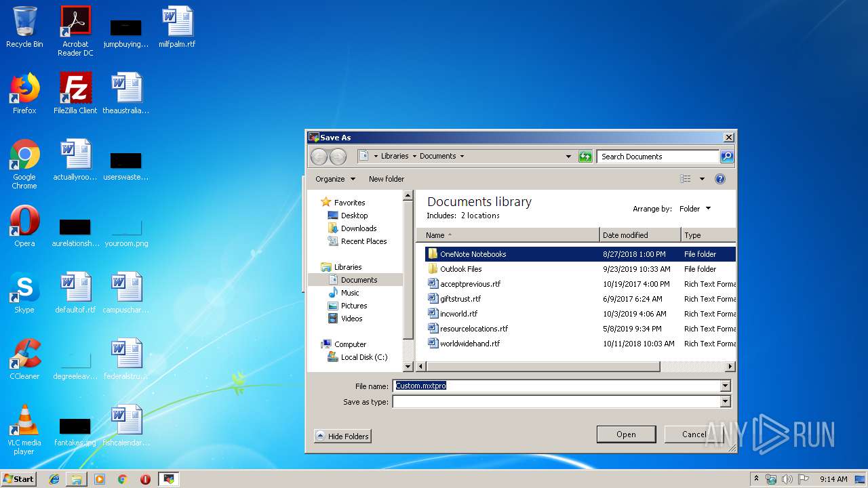
Task: Select Videos library in navigation pane
Action: 351,319
